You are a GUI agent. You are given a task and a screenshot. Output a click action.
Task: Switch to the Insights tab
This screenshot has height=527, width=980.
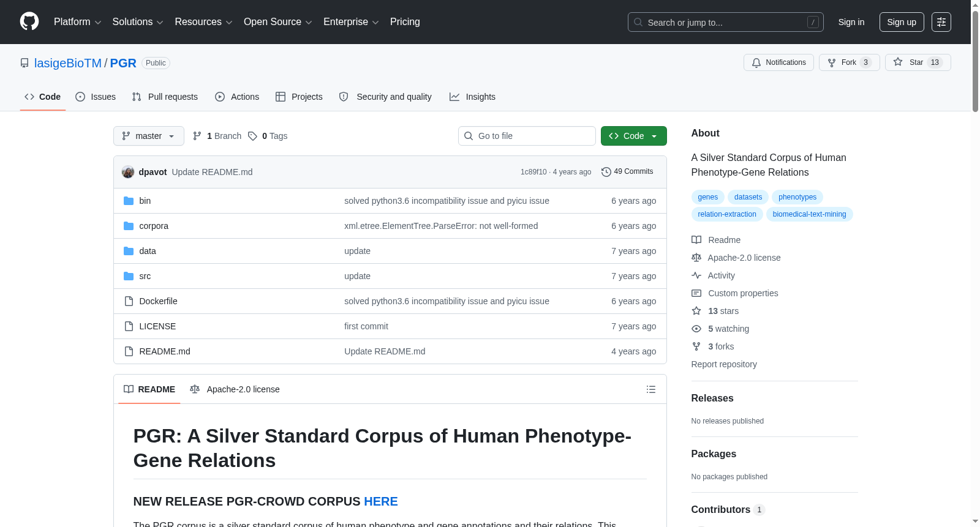pyautogui.click(x=472, y=97)
